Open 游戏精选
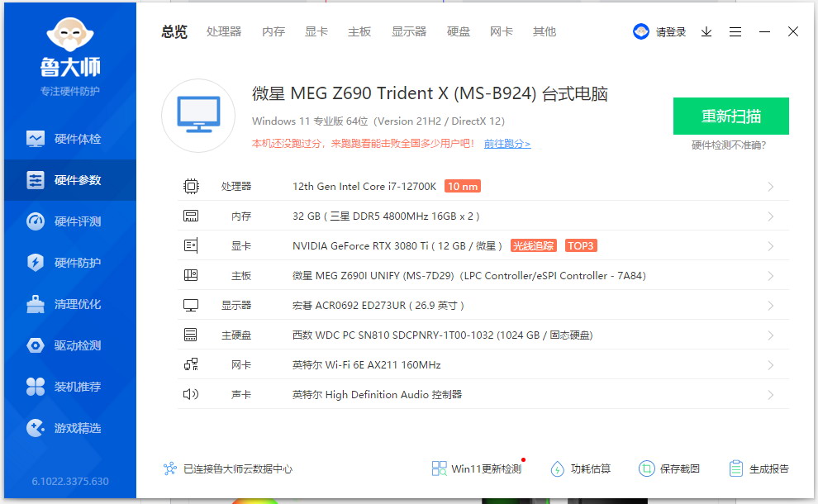Viewport: 818px width, 504px height. 69,428
